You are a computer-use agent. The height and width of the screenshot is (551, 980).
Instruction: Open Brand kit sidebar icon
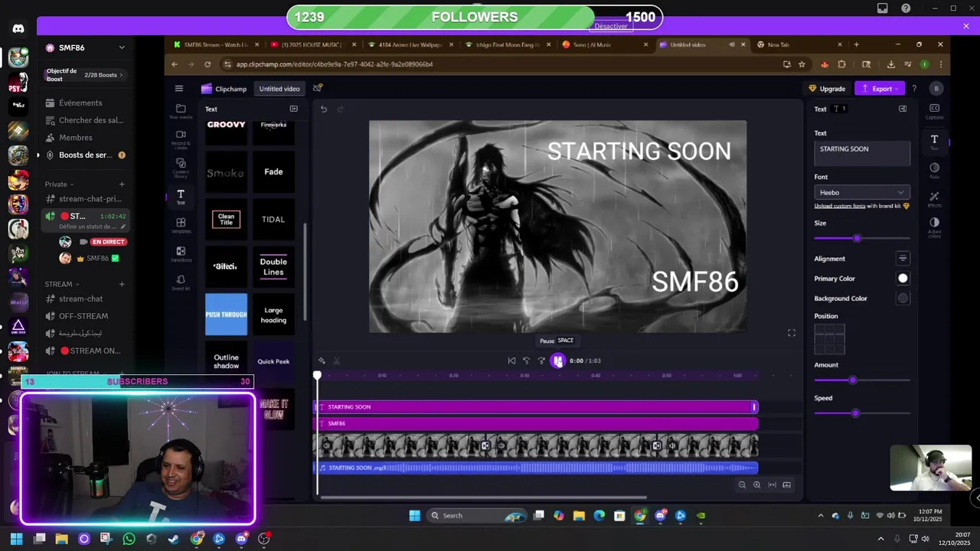pyautogui.click(x=181, y=282)
